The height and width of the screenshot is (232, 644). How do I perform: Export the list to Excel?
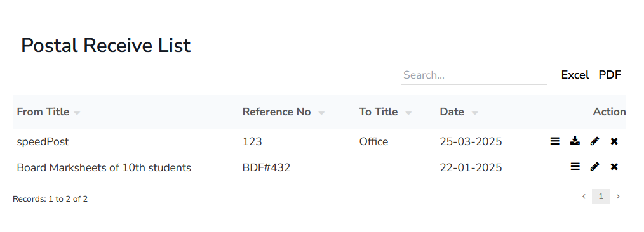[575, 75]
